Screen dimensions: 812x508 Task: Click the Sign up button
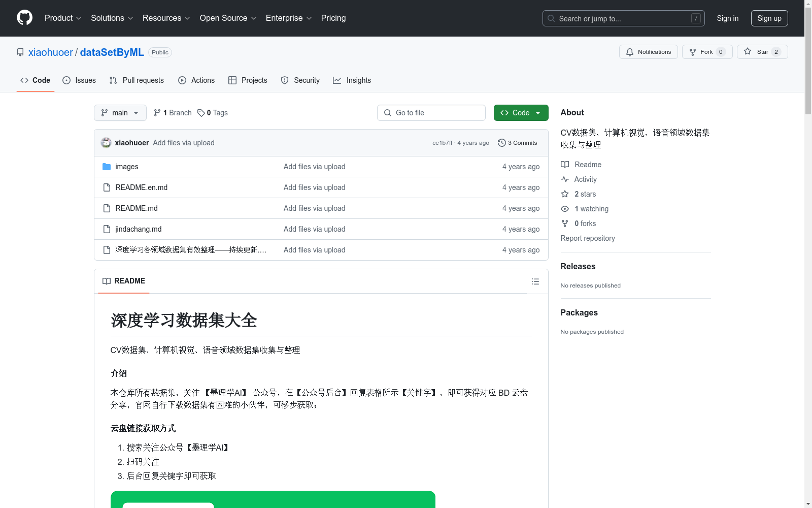click(x=769, y=18)
